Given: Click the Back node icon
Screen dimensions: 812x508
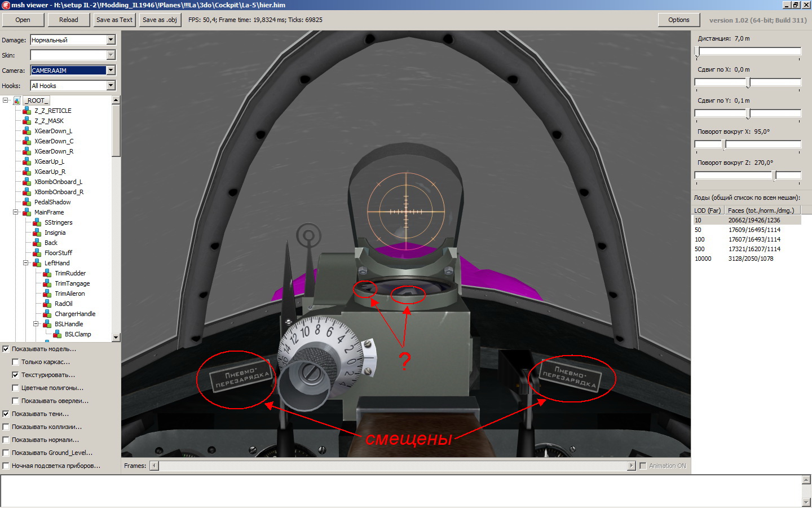Looking at the screenshot, I should point(37,243).
